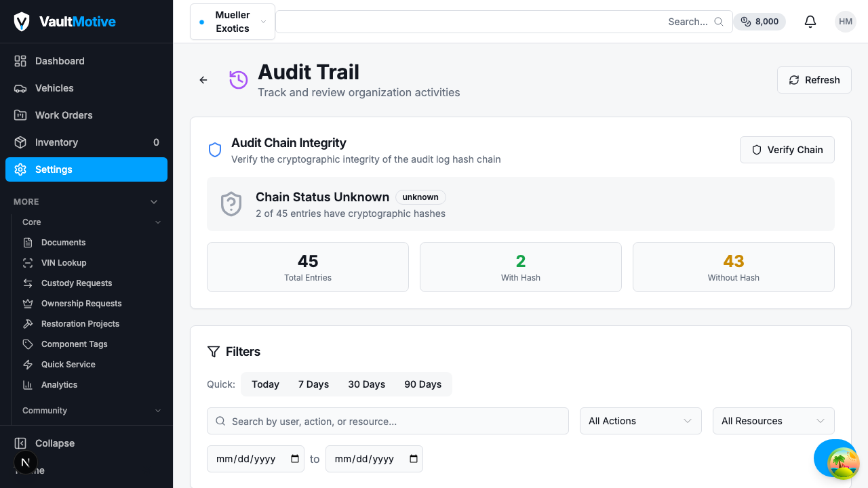Expand the Community group chevron
This screenshot has width=868, height=488.
point(158,411)
